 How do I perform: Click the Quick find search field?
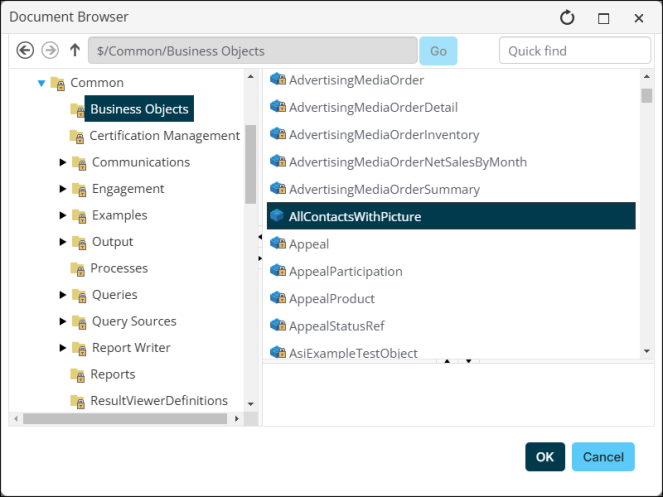coord(575,51)
